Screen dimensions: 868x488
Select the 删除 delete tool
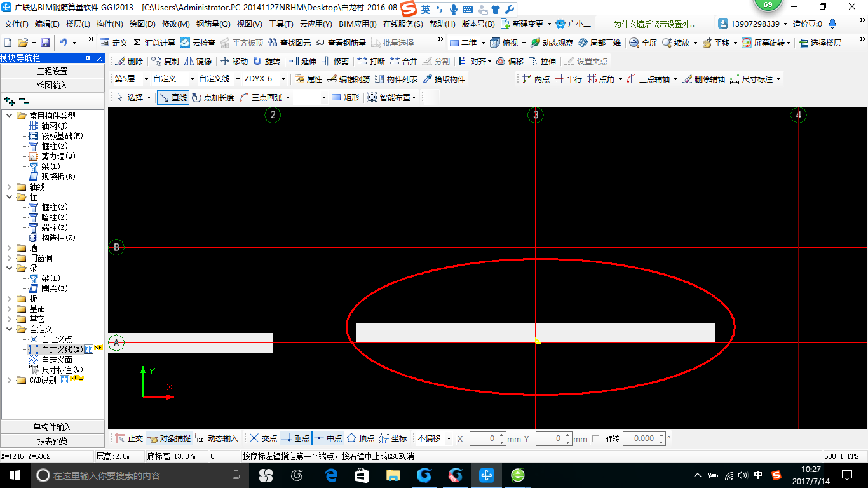click(129, 62)
